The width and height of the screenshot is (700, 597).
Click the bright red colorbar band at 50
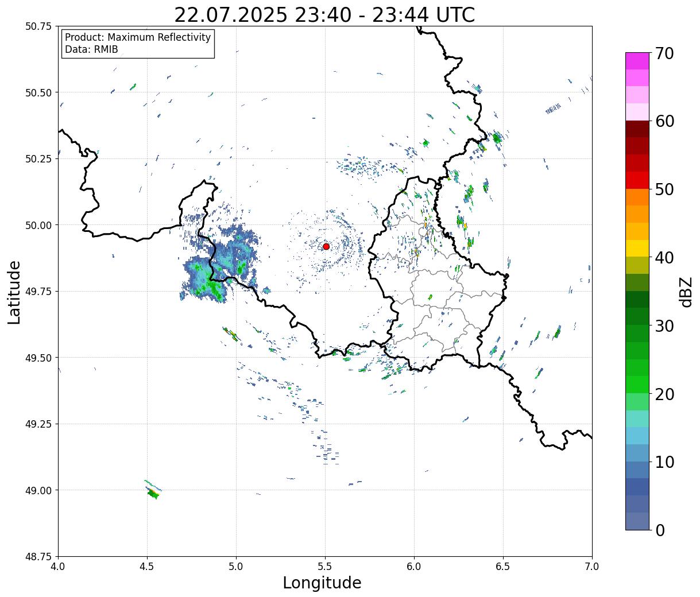click(637, 180)
